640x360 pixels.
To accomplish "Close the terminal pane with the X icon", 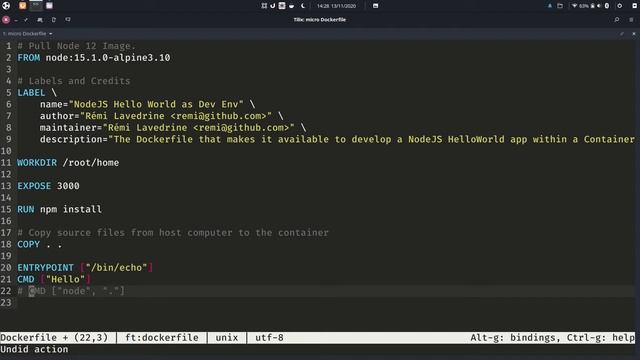I will tap(634, 34).
